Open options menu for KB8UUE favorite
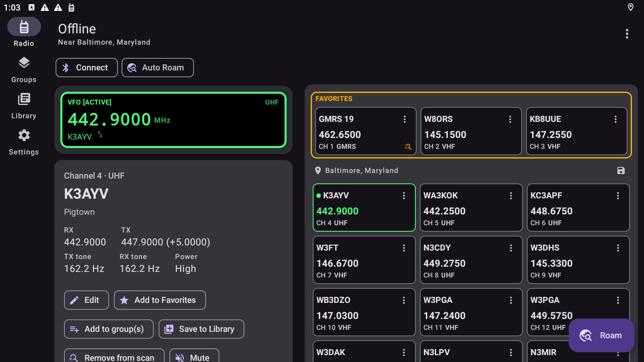Screen dimensions: 644x362 coord(615,119)
